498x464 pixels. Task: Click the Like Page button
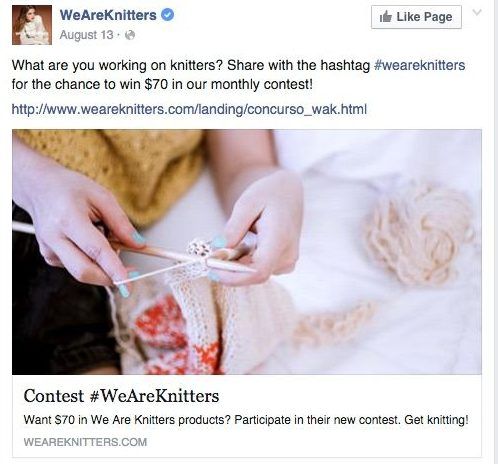[416, 17]
